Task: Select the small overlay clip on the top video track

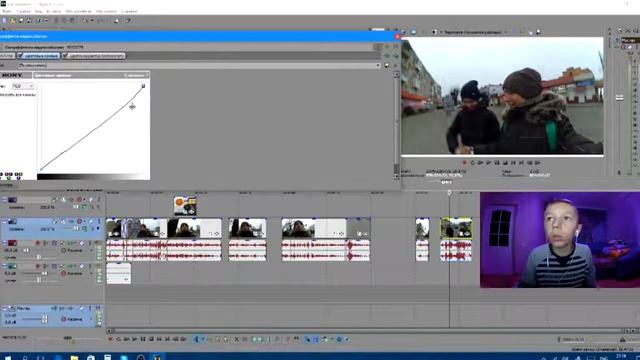Action: (x=185, y=206)
